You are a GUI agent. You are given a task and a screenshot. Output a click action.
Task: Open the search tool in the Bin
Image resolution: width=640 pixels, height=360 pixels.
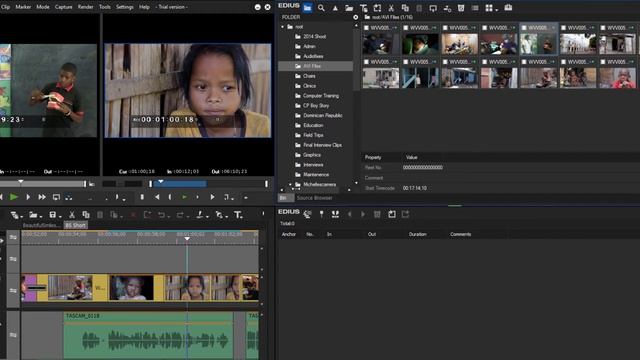[x=321, y=8]
